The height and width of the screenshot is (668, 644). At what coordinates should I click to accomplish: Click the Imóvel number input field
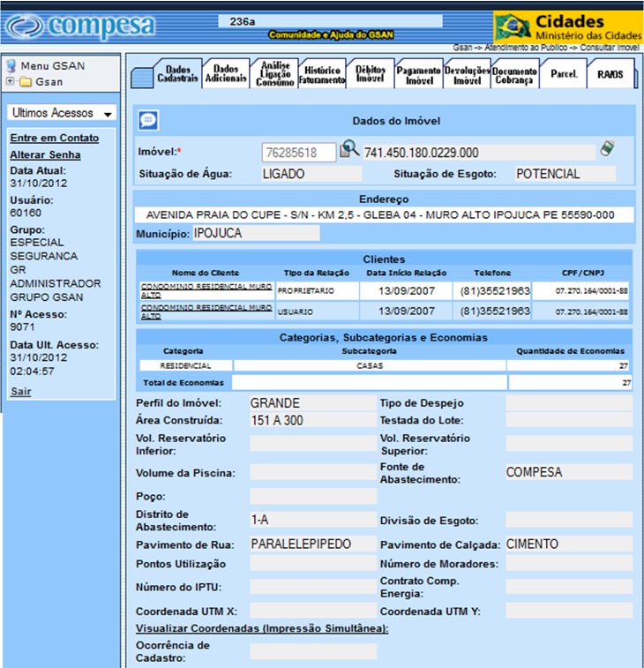coord(299,153)
